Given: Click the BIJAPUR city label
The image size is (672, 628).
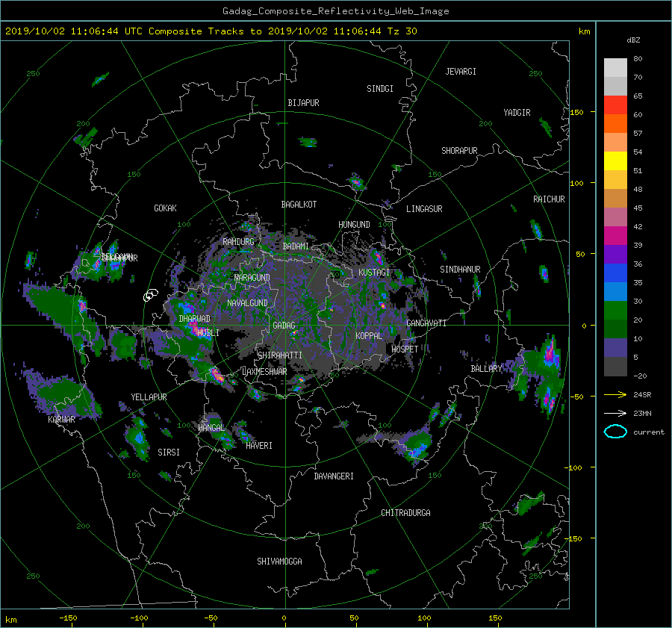Looking at the screenshot, I should coord(303,103).
